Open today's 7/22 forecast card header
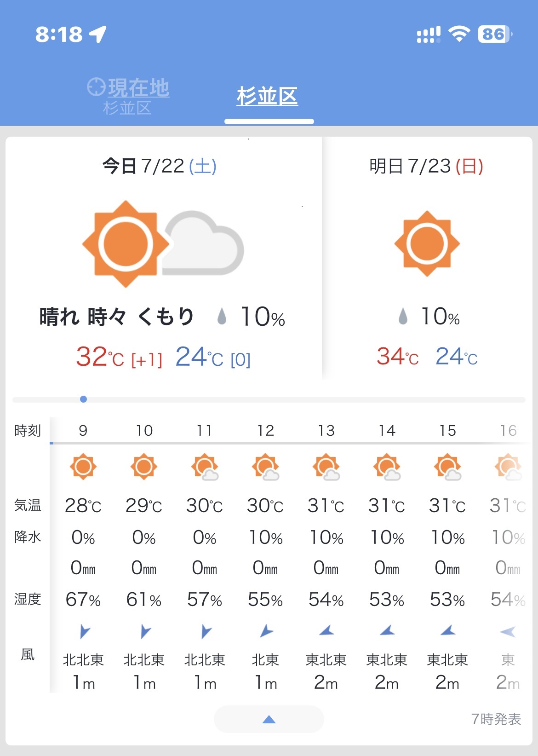 click(x=160, y=166)
